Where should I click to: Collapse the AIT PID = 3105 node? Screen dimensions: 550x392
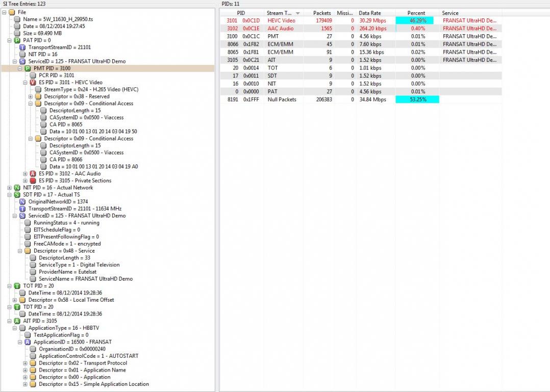(10, 321)
